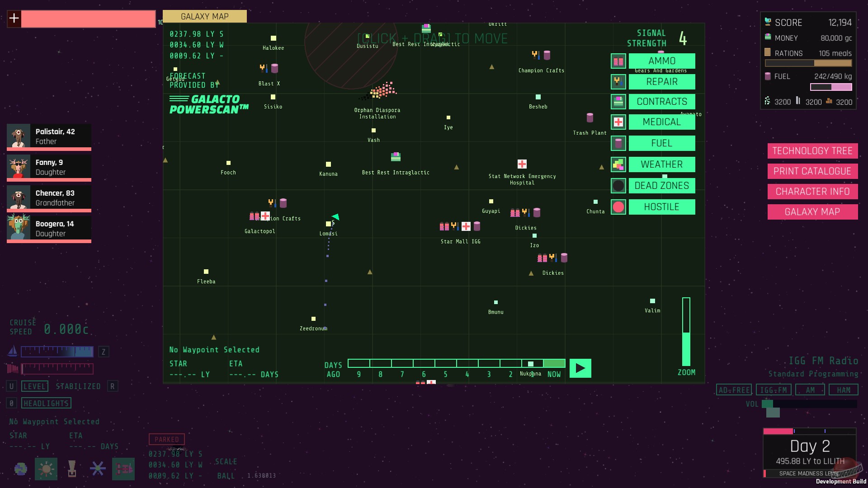868x488 pixels.
Task: Select the IGG FM radio station
Action: [773, 390]
